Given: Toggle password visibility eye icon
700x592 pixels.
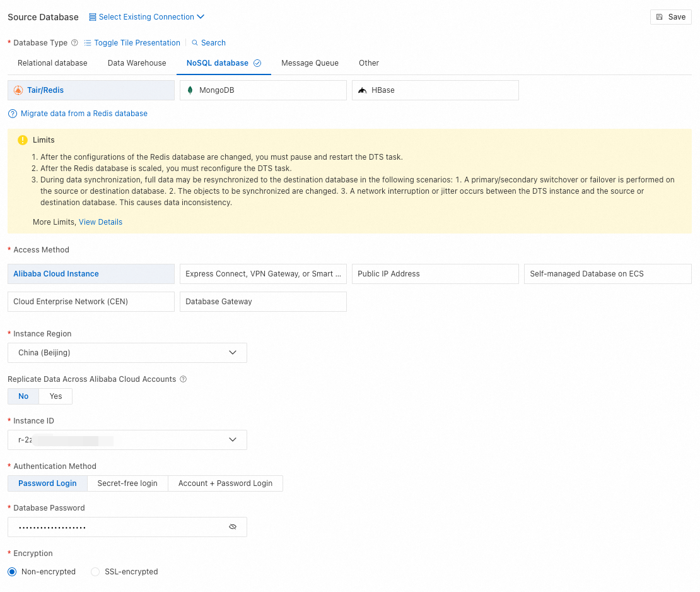Looking at the screenshot, I should 233,527.
